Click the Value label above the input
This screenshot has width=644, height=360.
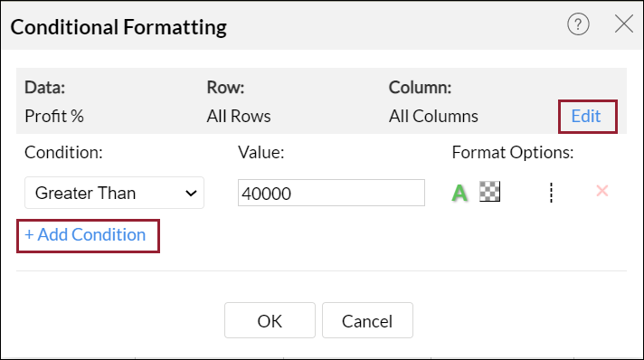(261, 153)
